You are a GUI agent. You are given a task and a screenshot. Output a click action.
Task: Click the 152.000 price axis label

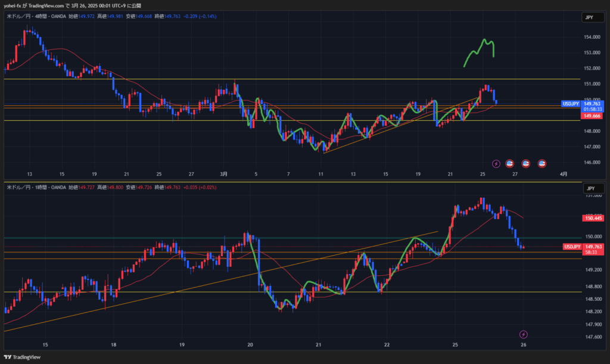pos(592,69)
